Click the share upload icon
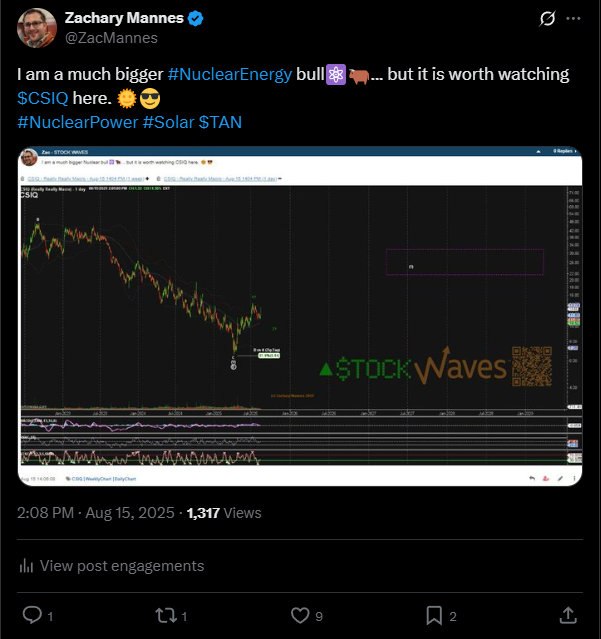Image resolution: width=601 pixels, height=639 pixels. [568, 615]
